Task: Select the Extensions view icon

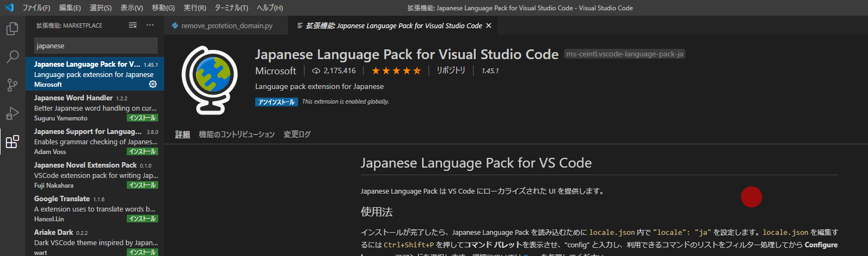Action: (12, 142)
